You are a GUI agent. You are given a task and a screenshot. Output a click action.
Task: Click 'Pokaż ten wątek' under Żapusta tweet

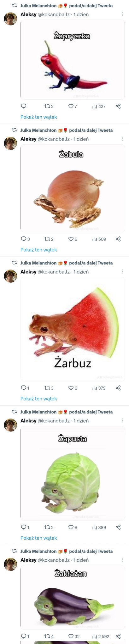pyautogui.click(x=38, y=538)
